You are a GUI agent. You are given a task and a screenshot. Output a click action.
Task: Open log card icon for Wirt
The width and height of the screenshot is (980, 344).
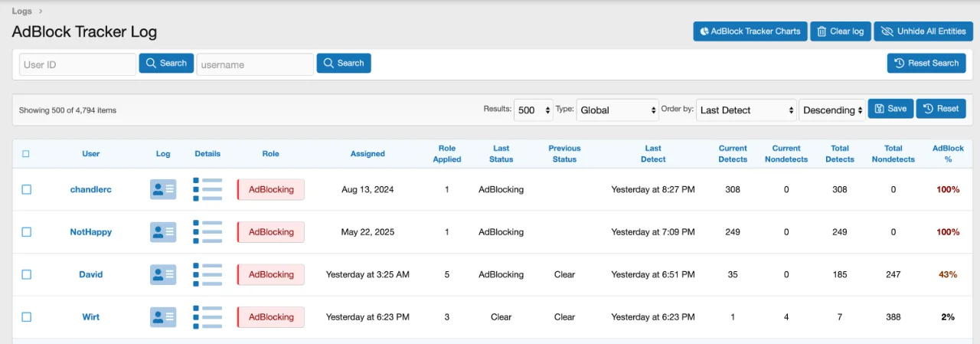[x=163, y=317]
